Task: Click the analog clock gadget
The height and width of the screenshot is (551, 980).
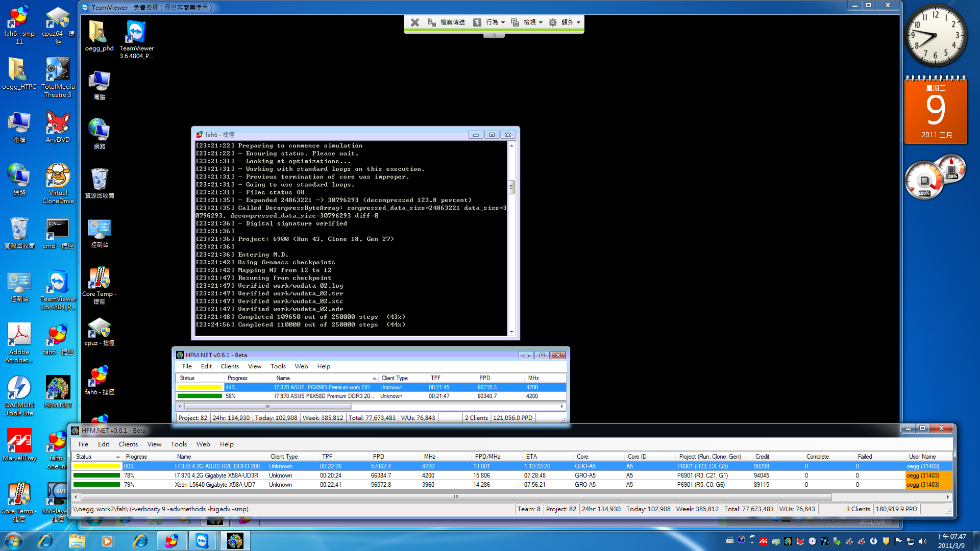Action: (935, 36)
